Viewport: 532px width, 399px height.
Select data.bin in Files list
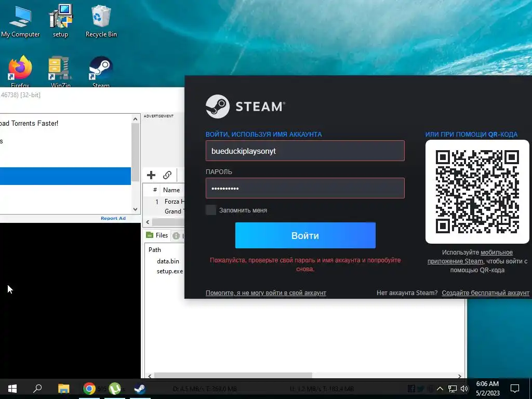pyautogui.click(x=168, y=261)
